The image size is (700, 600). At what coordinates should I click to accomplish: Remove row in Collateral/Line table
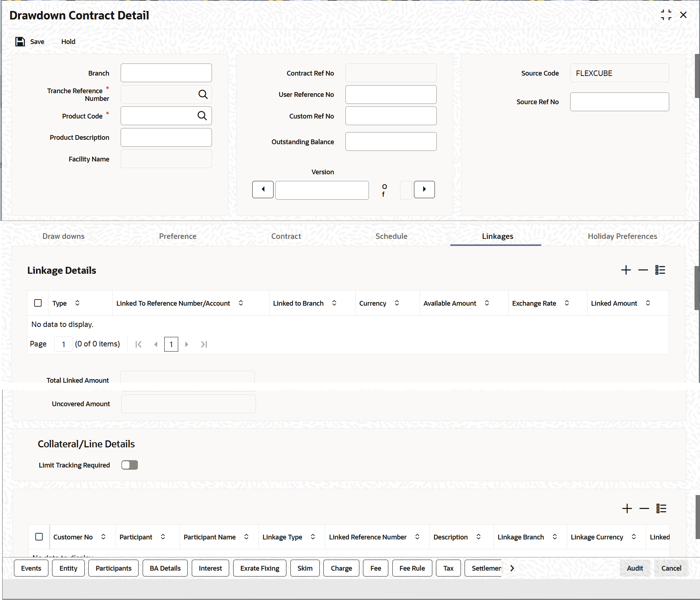(x=644, y=509)
